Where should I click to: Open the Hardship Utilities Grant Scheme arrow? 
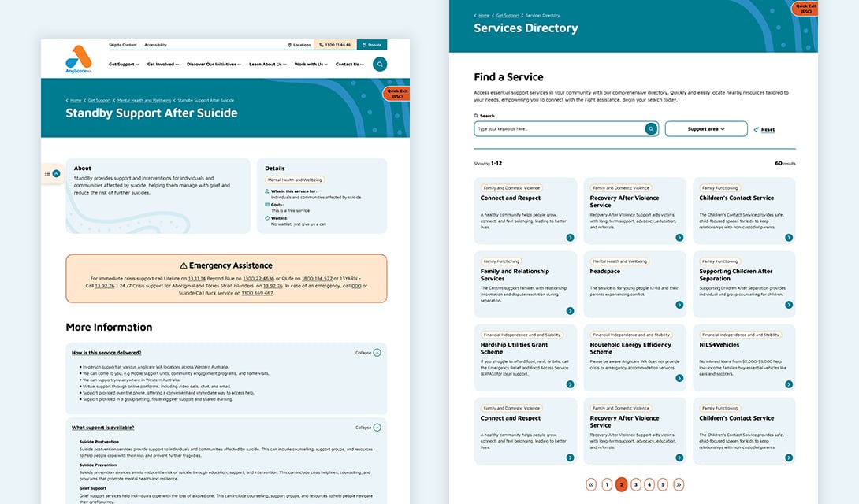(x=570, y=384)
